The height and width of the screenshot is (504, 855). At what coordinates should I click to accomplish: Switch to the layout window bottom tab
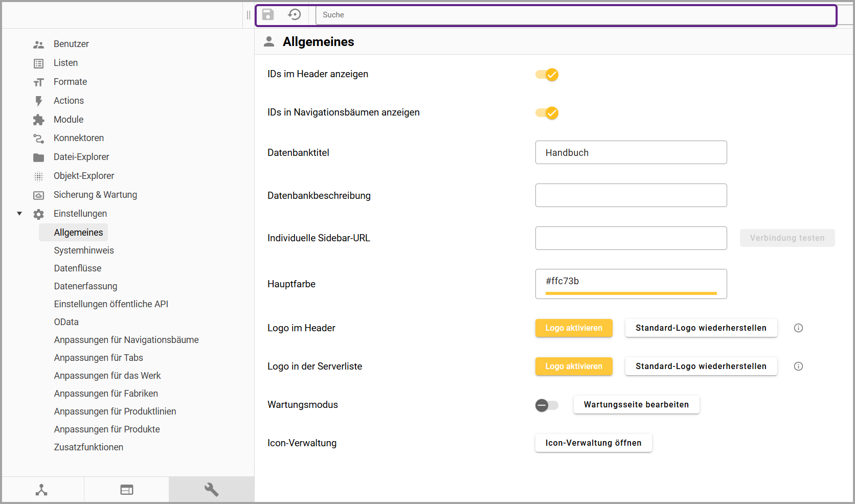(x=127, y=490)
